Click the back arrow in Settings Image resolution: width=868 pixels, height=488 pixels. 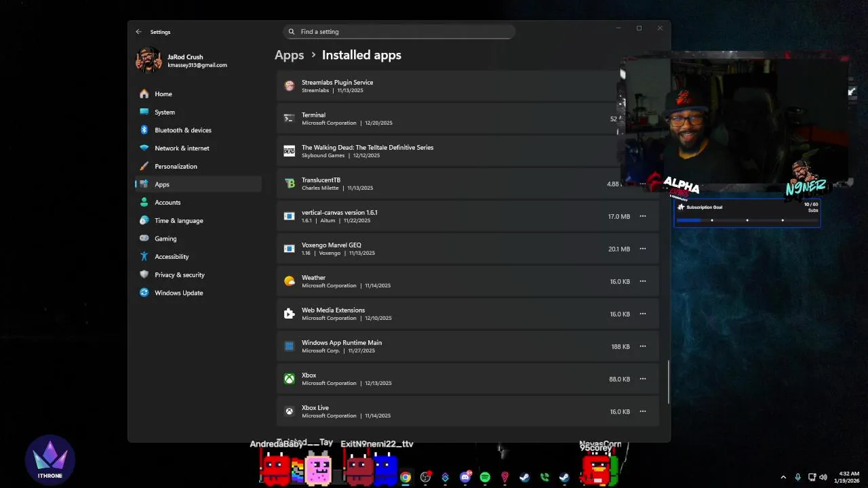click(x=138, y=32)
